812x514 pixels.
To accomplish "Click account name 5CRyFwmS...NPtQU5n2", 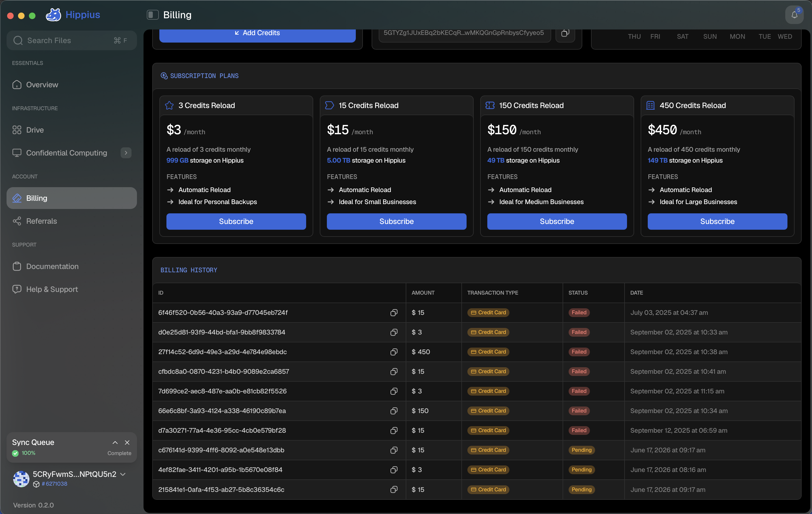I will coord(74,474).
